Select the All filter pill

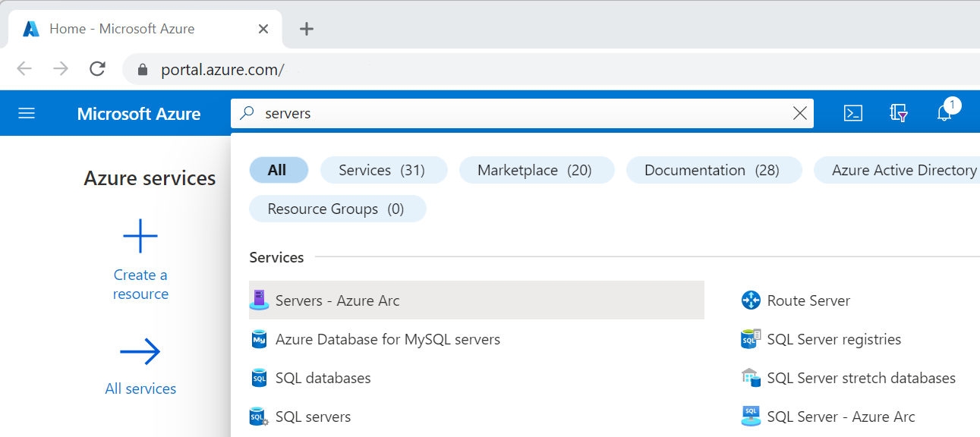pyautogui.click(x=278, y=171)
